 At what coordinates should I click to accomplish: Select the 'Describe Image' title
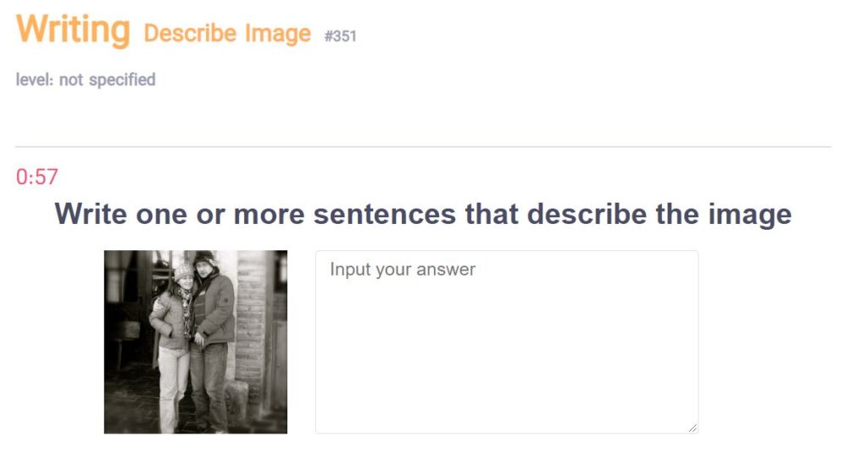pyautogui.click(x=227, y=33)
